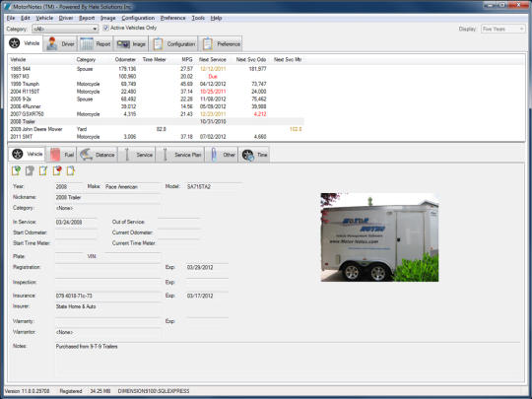Open the Fuel tab with red pump icon

62,155
